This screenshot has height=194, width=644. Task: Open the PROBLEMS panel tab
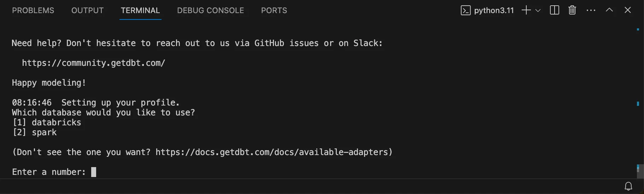click(33, 11)
